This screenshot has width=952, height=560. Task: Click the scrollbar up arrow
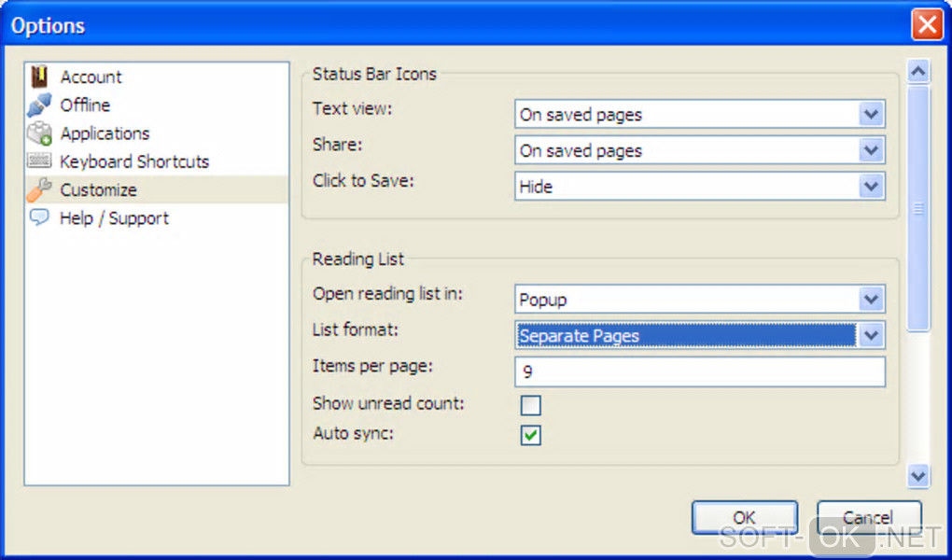coord(918,72)
